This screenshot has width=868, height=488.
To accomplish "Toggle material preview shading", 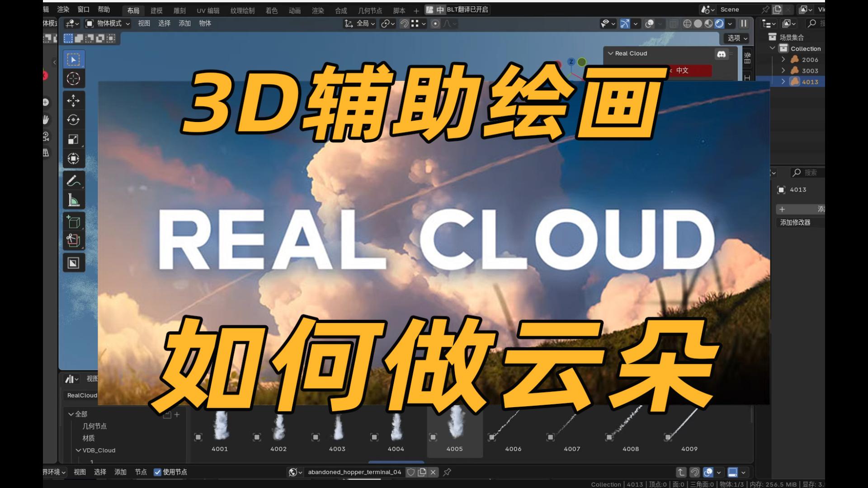I will 708,23.
